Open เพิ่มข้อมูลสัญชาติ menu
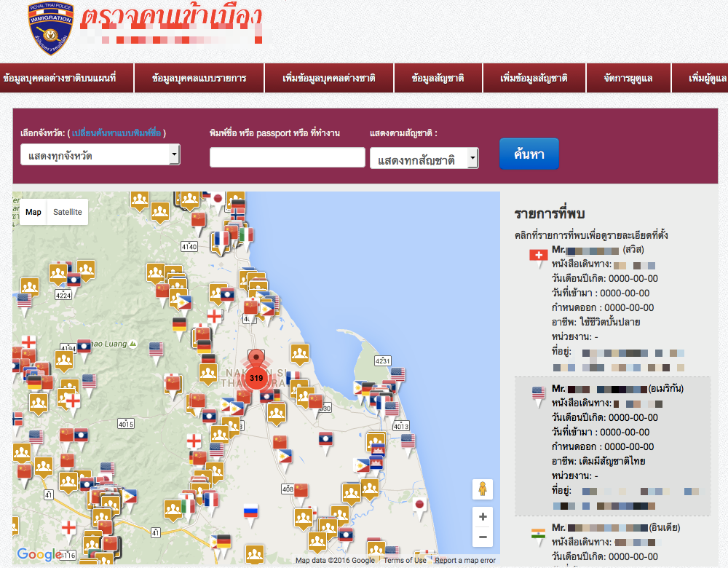Image resolution: width=728 pixels, height=568 pixels. coord(534,78)
